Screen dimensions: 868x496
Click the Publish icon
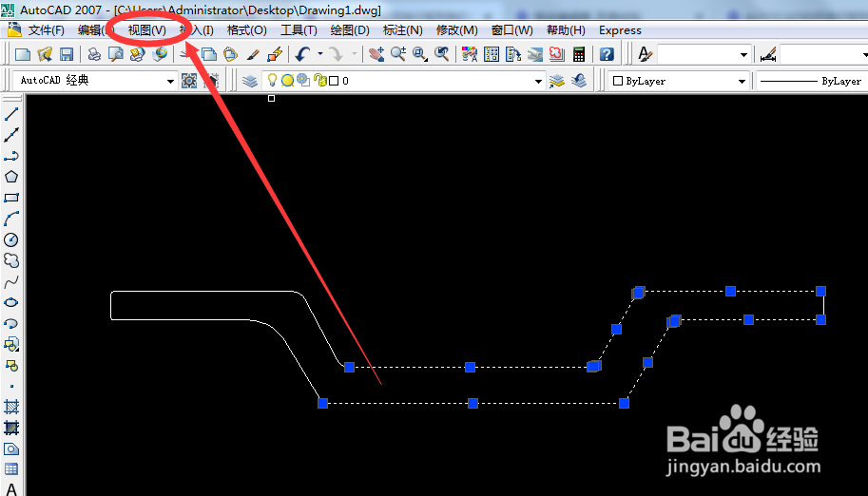pos(137,54)
